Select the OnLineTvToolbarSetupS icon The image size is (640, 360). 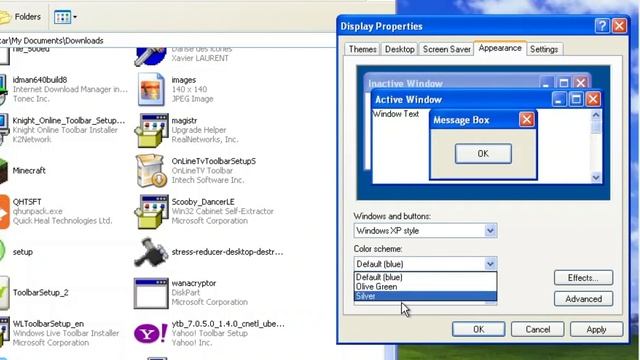(x=151, y=170)
